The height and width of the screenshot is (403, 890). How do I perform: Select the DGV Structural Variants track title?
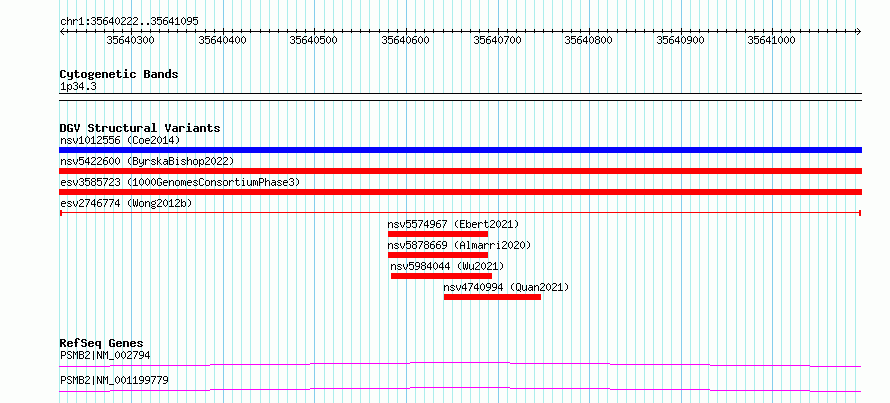(140, 128)
